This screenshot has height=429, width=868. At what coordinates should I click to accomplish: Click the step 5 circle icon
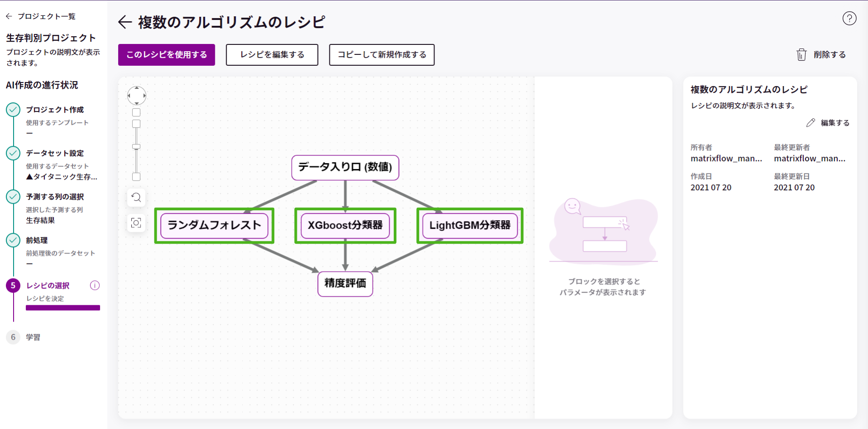13,285
